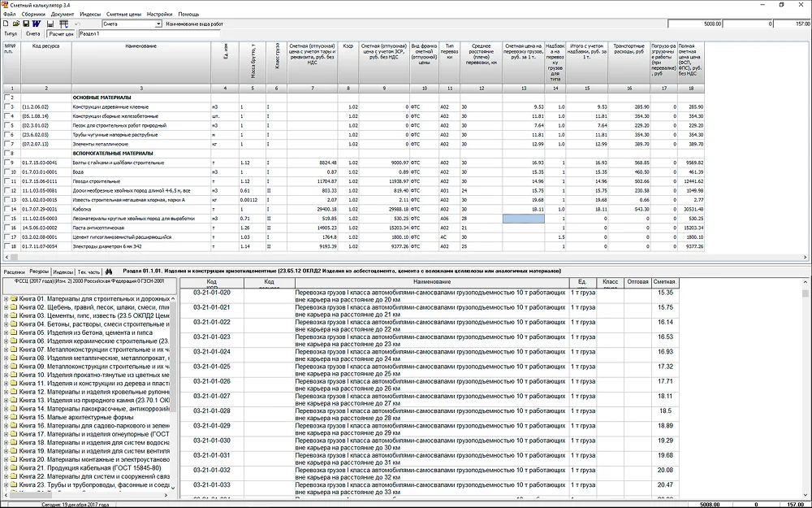Click the folder icon of Книга 21
This screenshot has width=812, height=508.
coord(14,468)
